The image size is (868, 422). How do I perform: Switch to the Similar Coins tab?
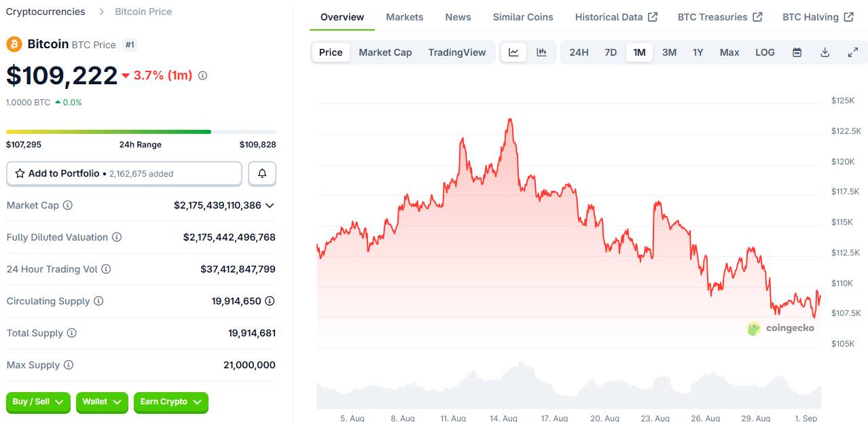(523, 17)
